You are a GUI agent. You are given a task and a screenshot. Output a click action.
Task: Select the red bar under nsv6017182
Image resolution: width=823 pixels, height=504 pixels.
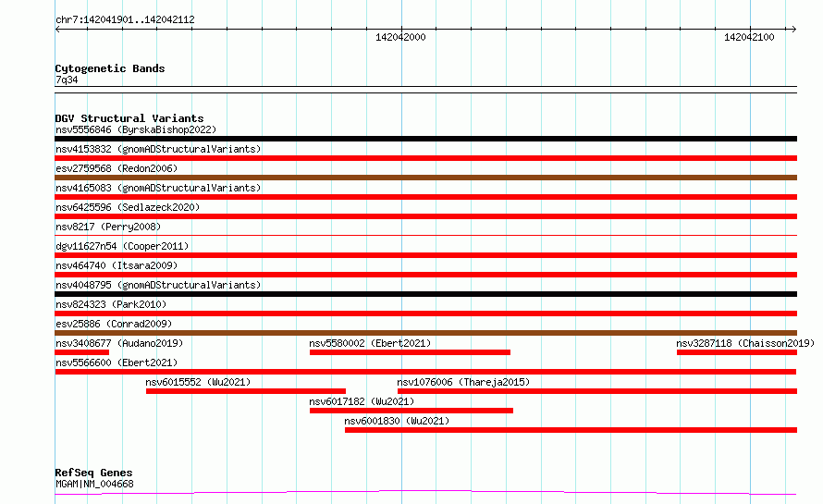point(411,411)
